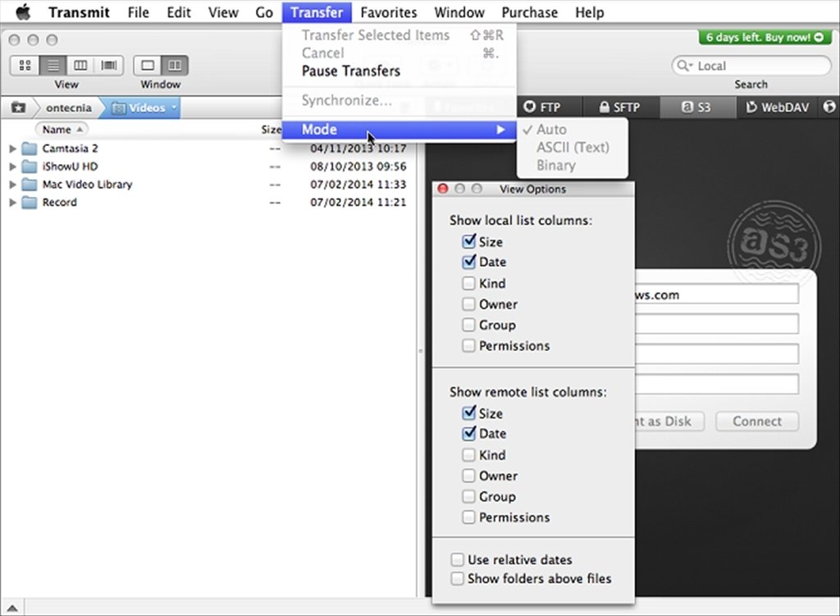Enable local Group column
The width and height of the screenshot is (840, 616).
coord(468,325)
